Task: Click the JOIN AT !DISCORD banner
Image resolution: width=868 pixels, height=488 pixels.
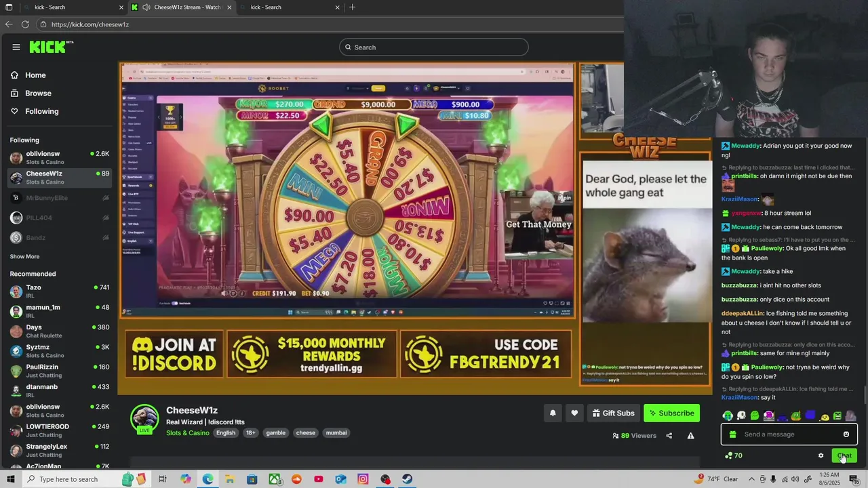Action: tap(174, 353)
